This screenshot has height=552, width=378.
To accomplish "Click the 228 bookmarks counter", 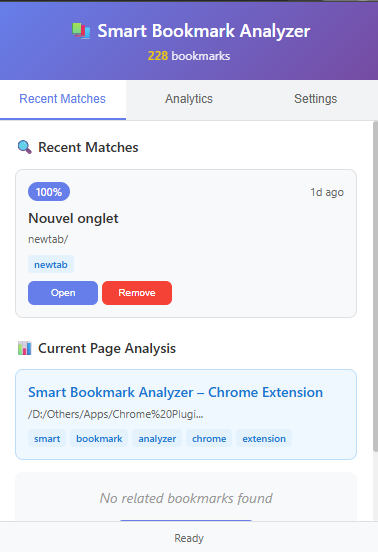I will pyautogui.click(x=189, y=56).
